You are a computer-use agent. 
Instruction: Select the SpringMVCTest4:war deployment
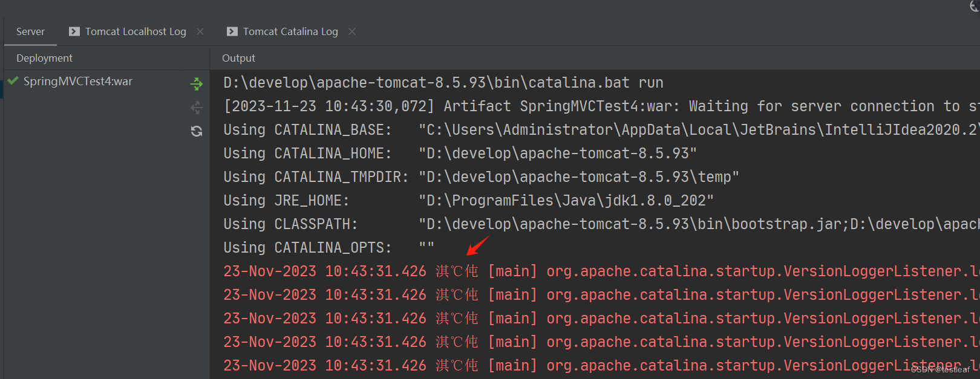click(x=77, y=81)
